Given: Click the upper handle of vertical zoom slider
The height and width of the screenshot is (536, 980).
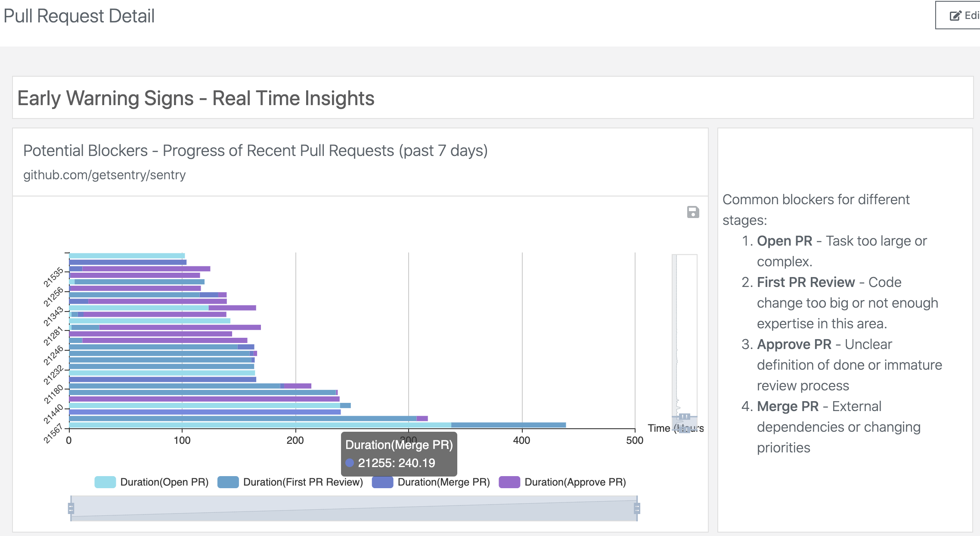Looking at the screenshot, I should tap(685, 417).
